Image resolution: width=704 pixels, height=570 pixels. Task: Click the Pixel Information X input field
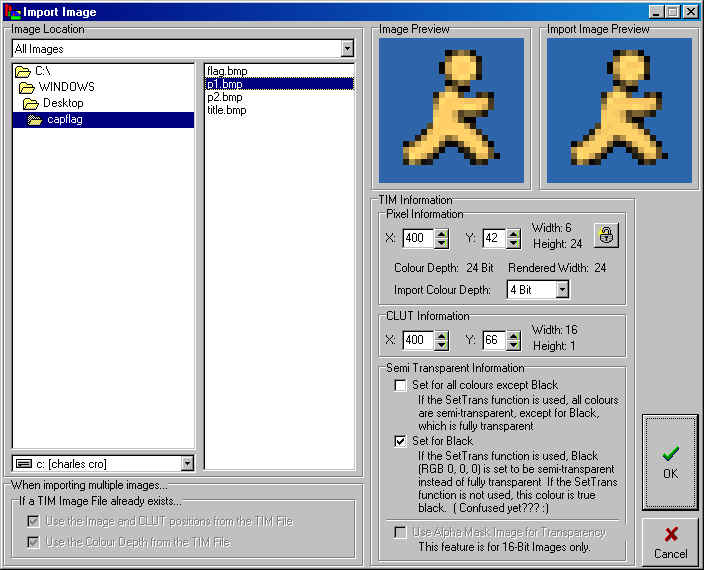418,238
